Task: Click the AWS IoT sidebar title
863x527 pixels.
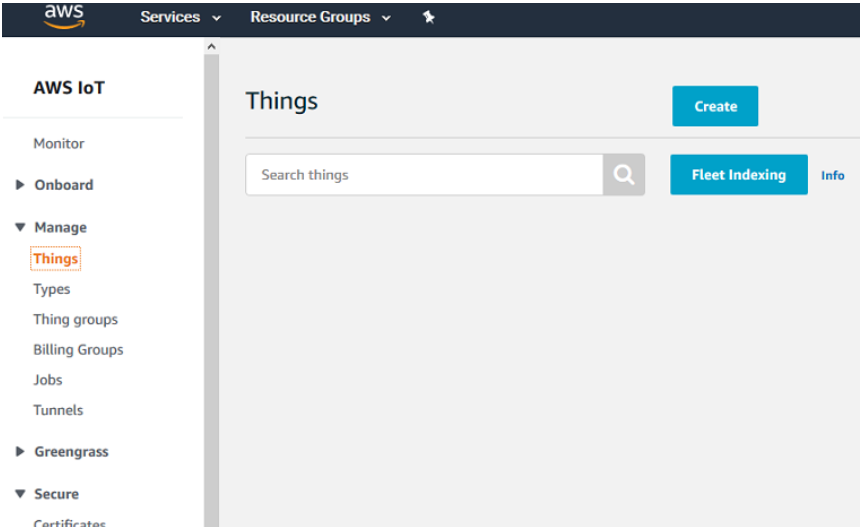Action: point(69,88)
